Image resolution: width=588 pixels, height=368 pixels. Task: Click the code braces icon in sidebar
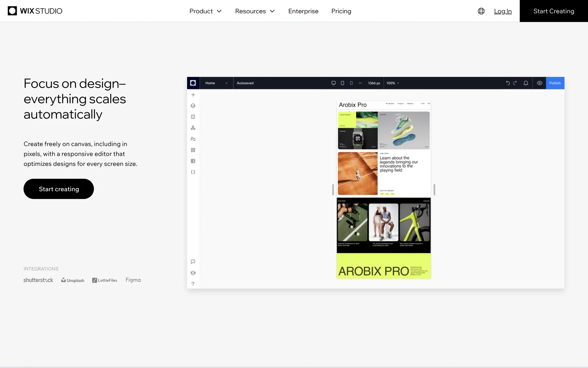[x=193, y=172]
